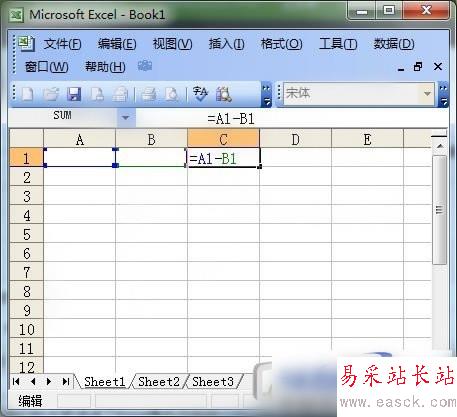The height and width of the screenshot is (417, 457).
Task: Click the window split box above scrollbar
Action: coord(439,135)
